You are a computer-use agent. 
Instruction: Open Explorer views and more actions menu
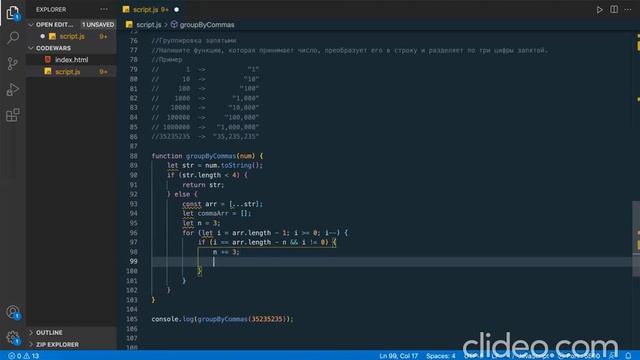click(x=104, y=9)
